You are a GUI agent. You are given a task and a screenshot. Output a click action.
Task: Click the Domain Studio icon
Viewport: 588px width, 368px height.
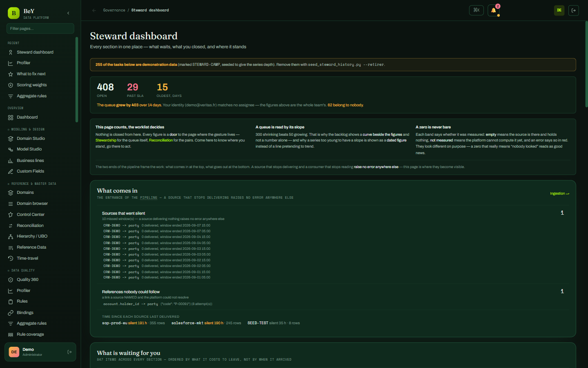click(x=11, y=139)
